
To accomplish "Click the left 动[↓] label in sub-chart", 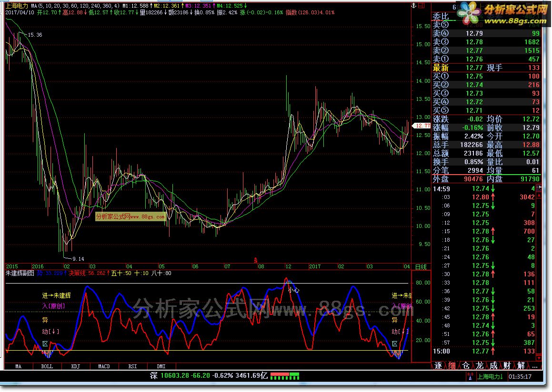I will pyautogui.click(x=50, y=332).
